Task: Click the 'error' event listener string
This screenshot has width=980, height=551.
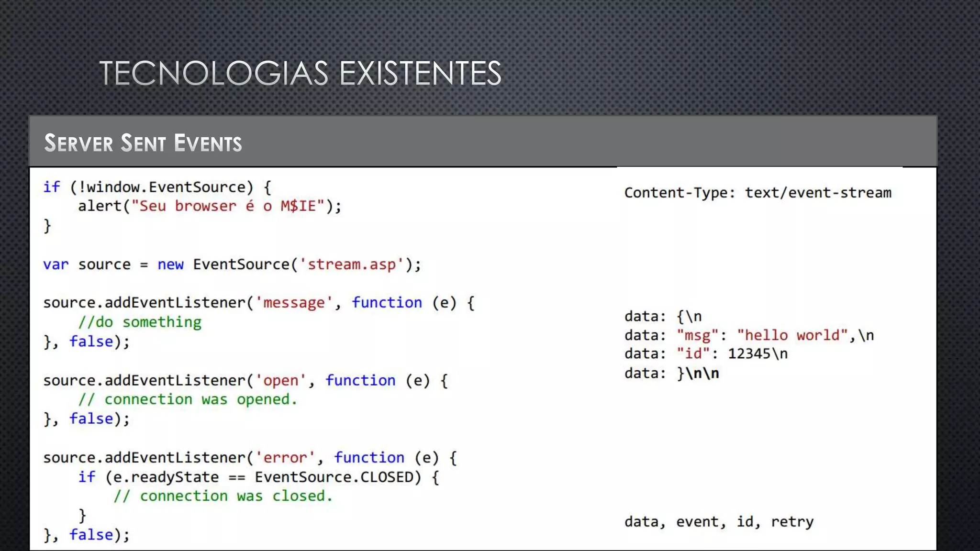Action: [285, 458]
